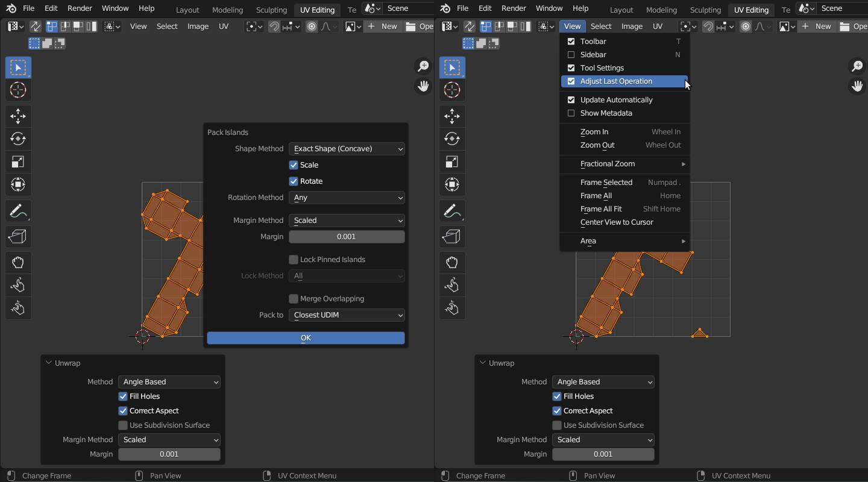Open Margin Method dropdown in left Unwrap panel

[x=169, y=440]
